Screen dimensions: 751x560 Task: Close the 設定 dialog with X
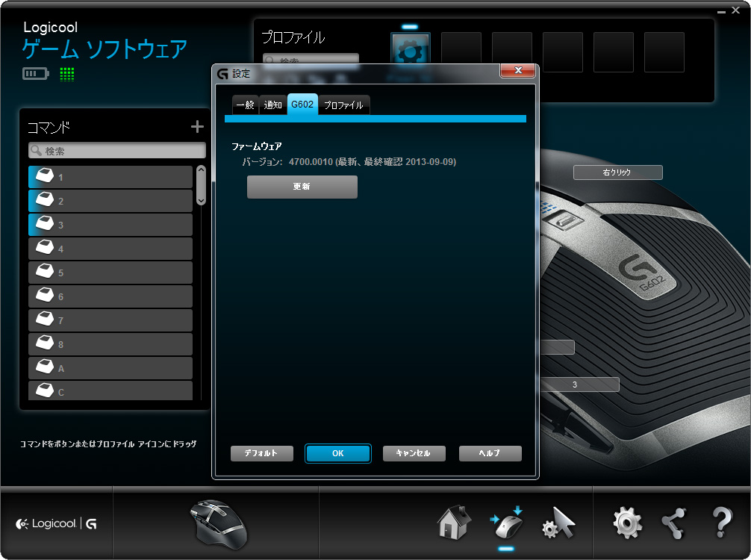click(x=518, y=70)
